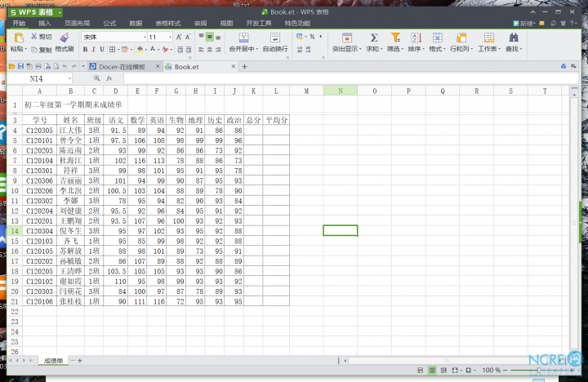The image size is (588, 382).
Task: Click the Paste clipboard icon
Action: [18, 38]
